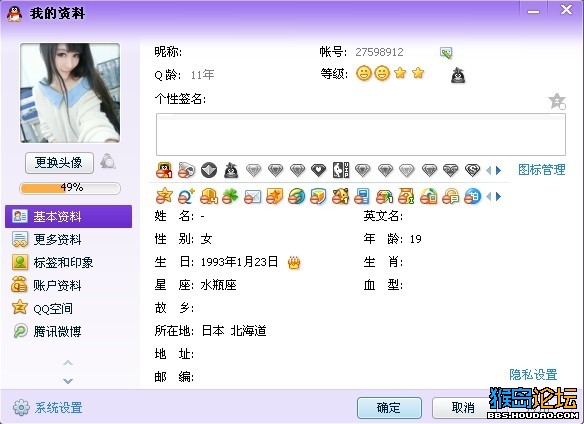Click the magnifier icon beside 更换头像

click(108, 161)
